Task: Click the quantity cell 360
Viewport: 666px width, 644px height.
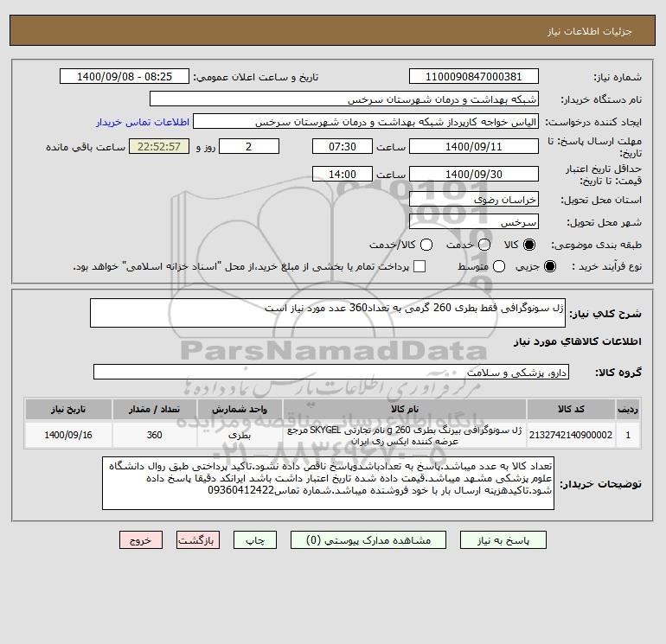Action: 155,435
